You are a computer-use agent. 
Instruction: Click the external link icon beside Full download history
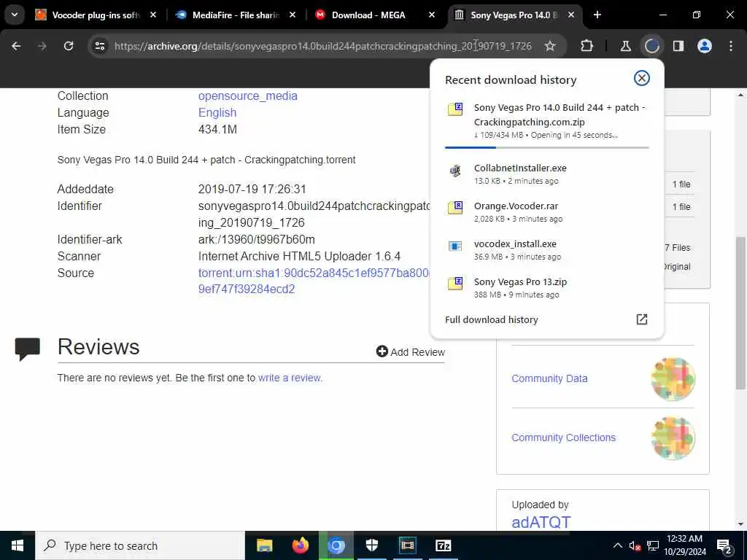(x=642, y=319)
